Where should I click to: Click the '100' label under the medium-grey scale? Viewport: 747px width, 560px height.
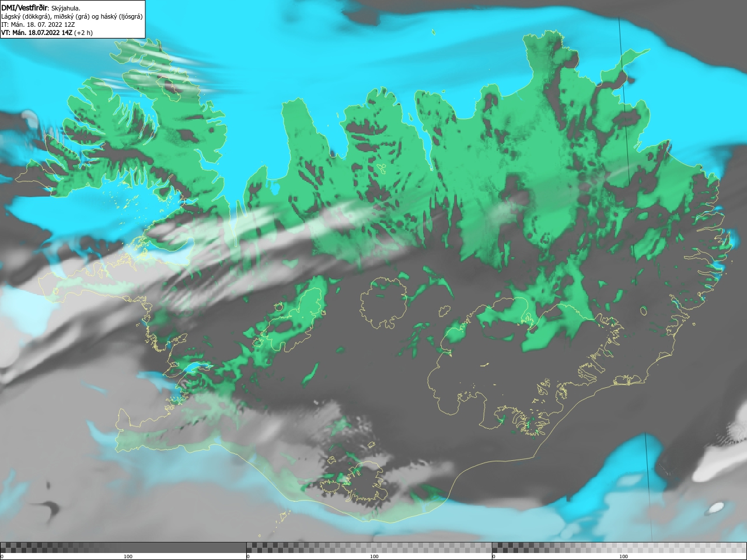374,556
